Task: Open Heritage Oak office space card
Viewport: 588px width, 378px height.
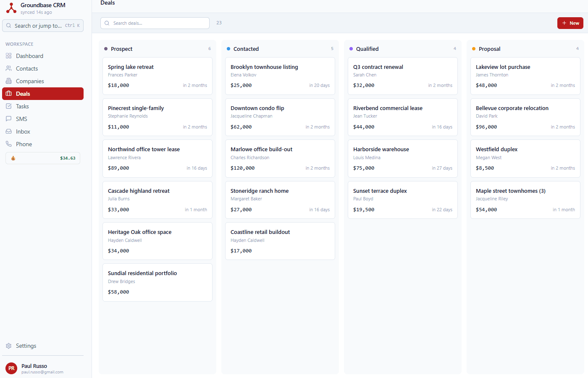Action: pyautogui.click(x=157, y=241)
